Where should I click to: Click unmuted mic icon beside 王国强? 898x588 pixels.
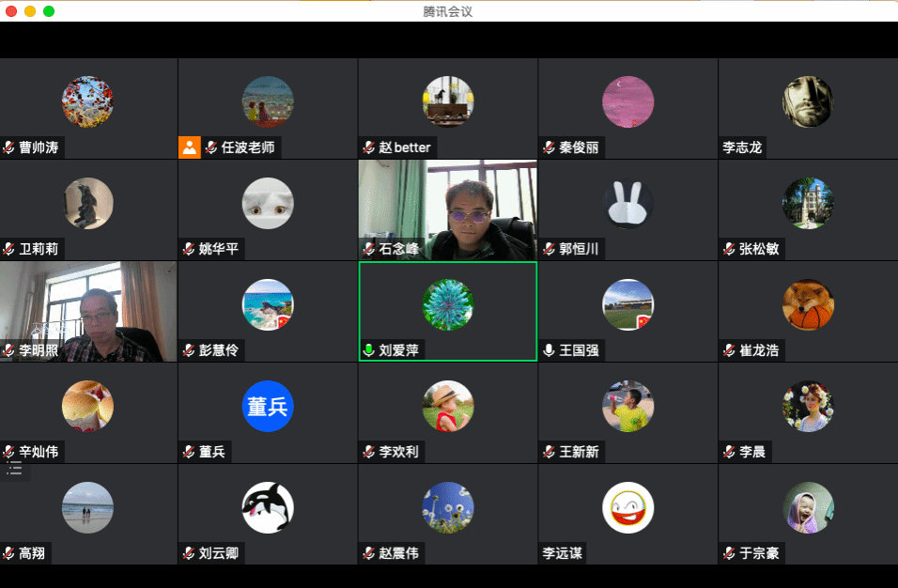[549, 350]
